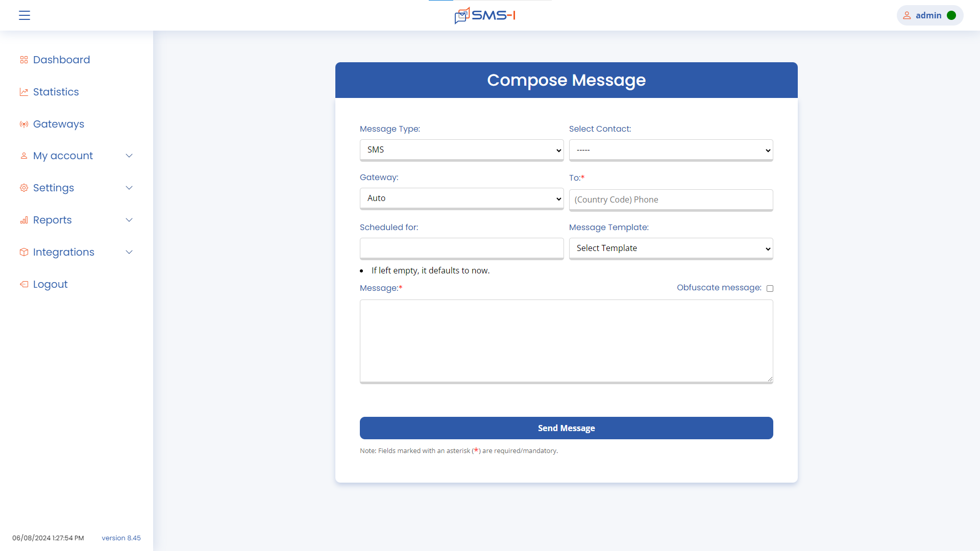
Task: Select Settings menu item
Action: (53, 188)
